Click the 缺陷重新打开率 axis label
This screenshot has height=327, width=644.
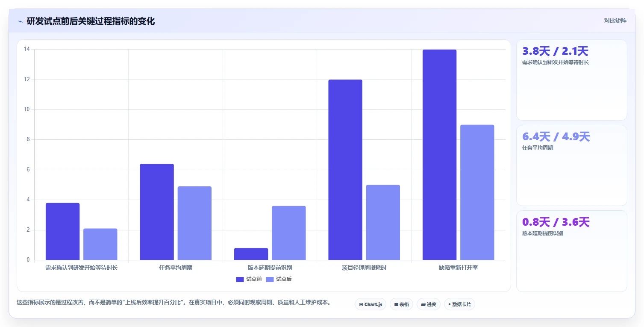click(458, 268)
